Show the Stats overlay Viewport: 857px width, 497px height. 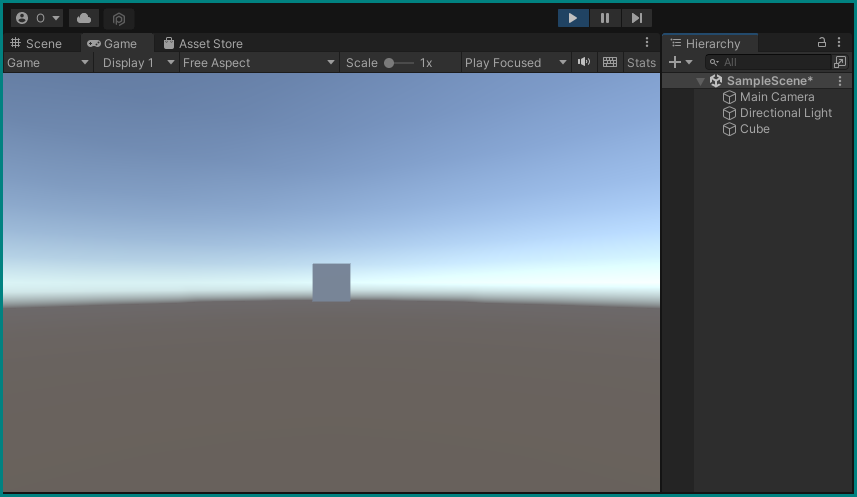coord(641,62)
